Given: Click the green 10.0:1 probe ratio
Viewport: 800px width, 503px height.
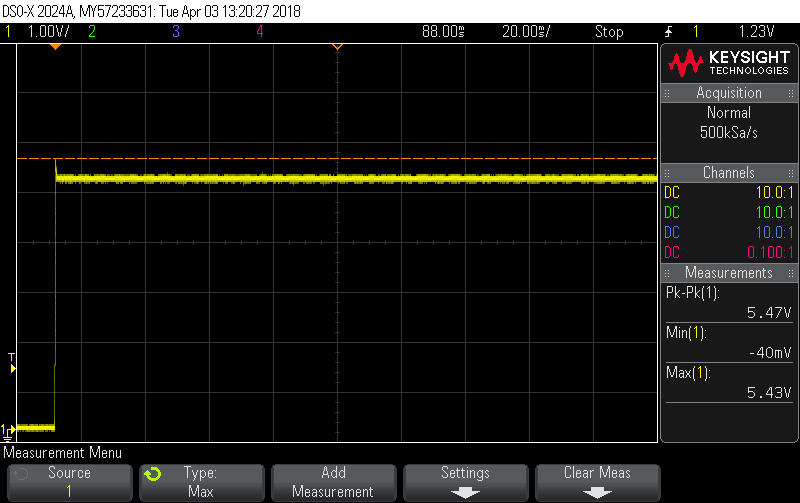Looking at the screenshot, I should coord(774,212).
